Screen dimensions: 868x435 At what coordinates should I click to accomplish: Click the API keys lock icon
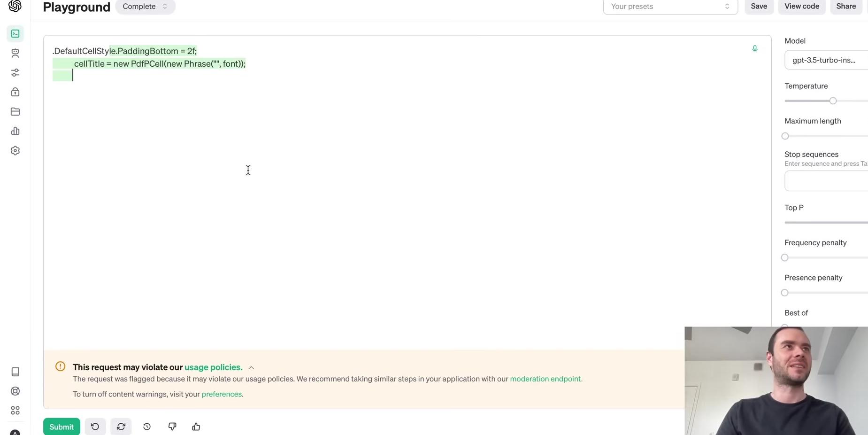[x=15, y=92]
